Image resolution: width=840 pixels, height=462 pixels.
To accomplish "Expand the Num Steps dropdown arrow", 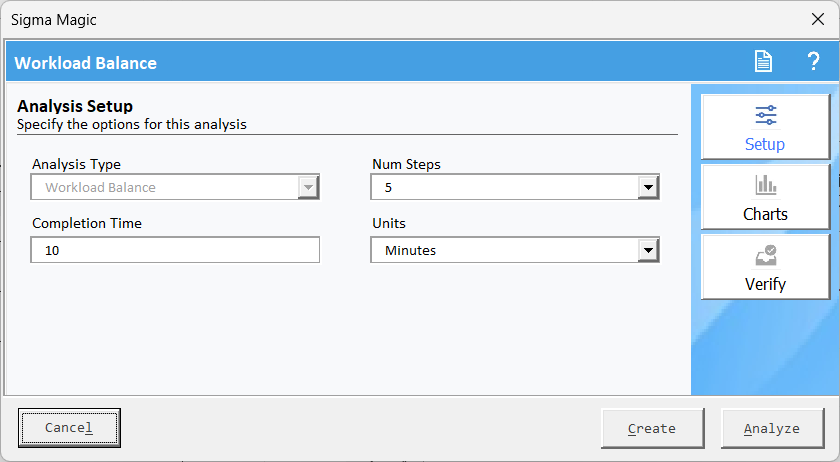I will click(648, 187).
